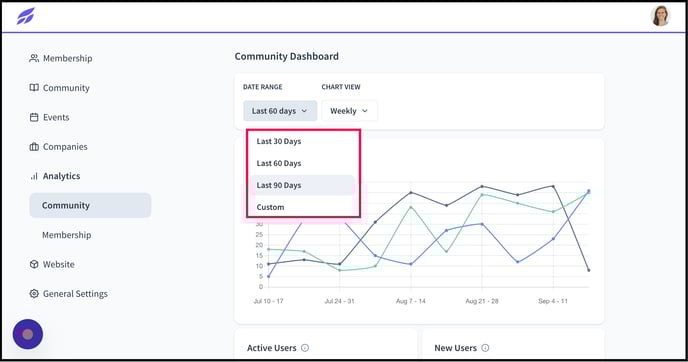The width and height of the screenshot is (688, 362).
Task: Open the purple round chat widget
Action: pos(28,334)
